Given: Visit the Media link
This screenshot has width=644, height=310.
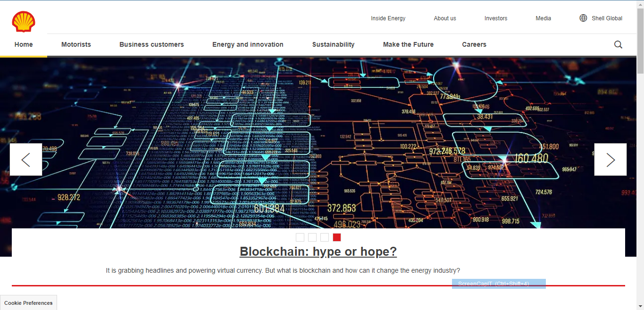Looking at the screenshot, I should [x=543, y=18].
